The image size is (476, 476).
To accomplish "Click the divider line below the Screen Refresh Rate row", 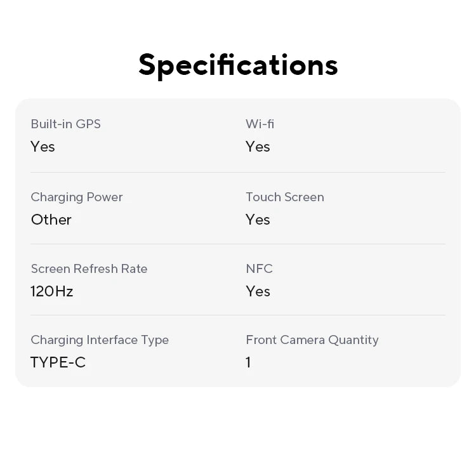I will click(238, 315).
